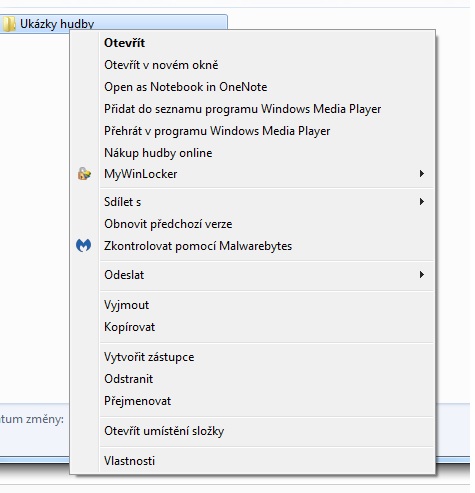Choose Otevřít from the context menu
The image size is (475, 493).
coord(252,43)
